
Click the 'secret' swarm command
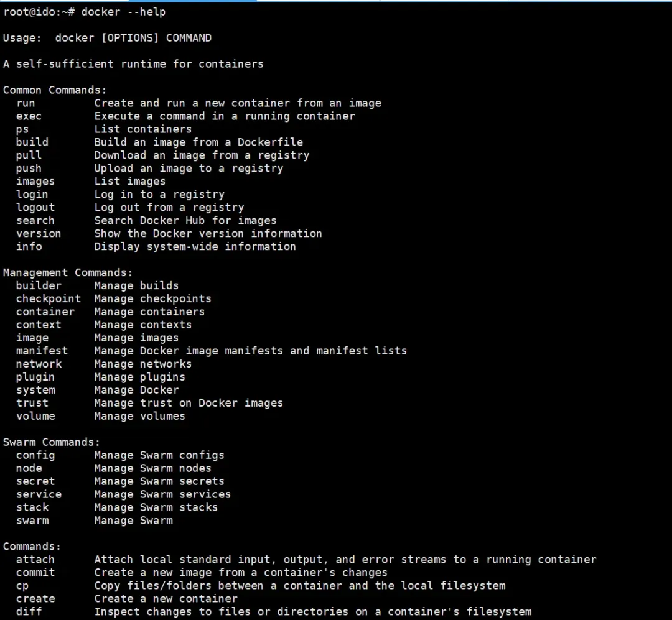pos(35,481)
